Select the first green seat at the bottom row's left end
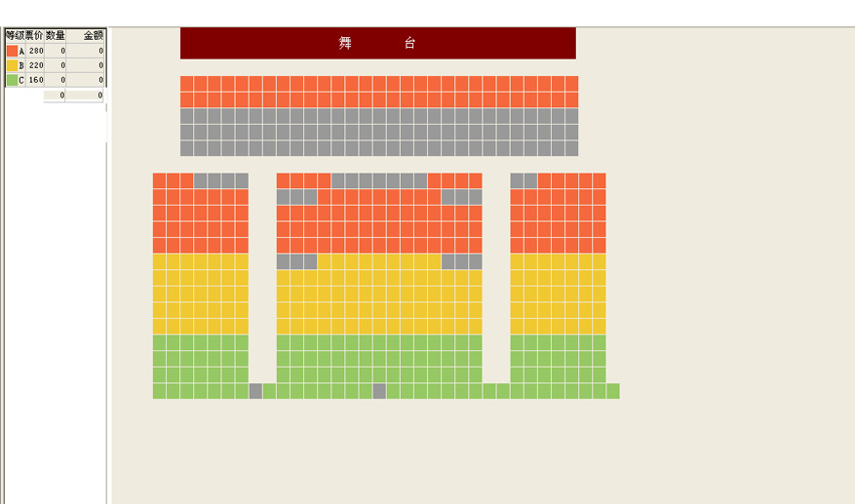This screenshot has width=855, height=504. 159,391
